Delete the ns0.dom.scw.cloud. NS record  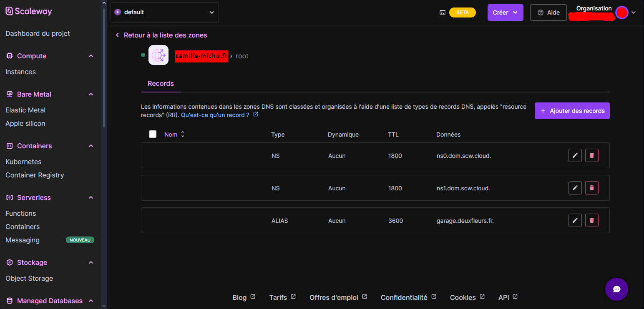click(x=592, y=155)
